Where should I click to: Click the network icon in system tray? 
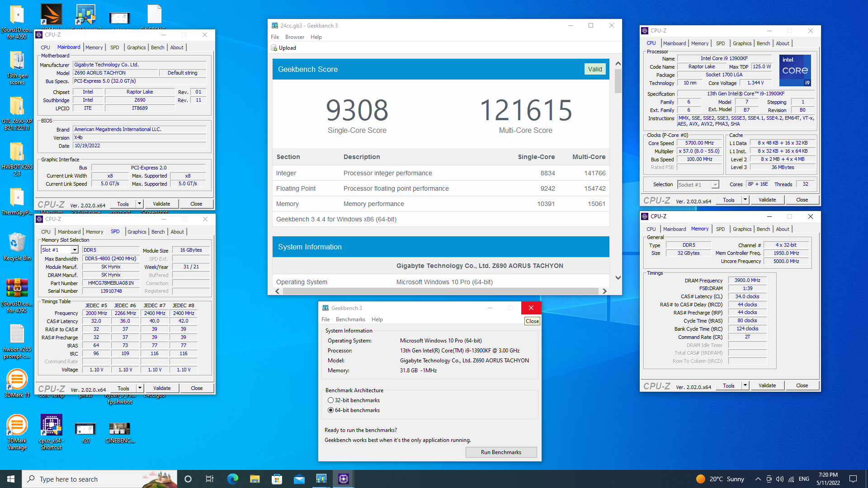791,479
